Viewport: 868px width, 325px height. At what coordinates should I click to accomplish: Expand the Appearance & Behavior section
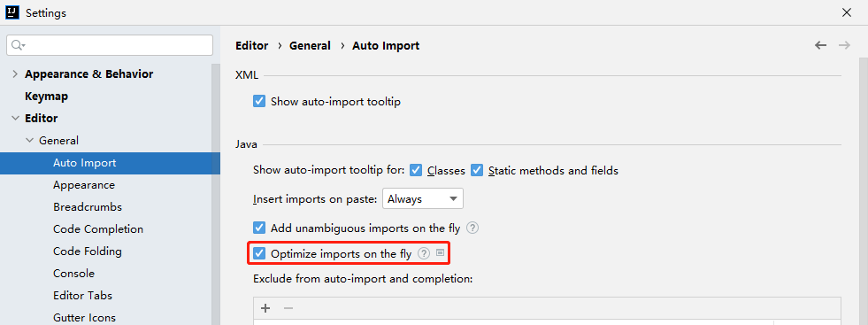coord(14,74)
